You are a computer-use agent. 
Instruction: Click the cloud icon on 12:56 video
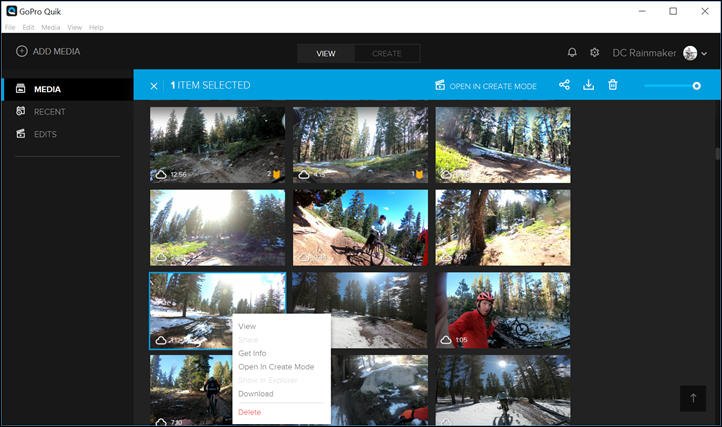[x=161, y=175]
